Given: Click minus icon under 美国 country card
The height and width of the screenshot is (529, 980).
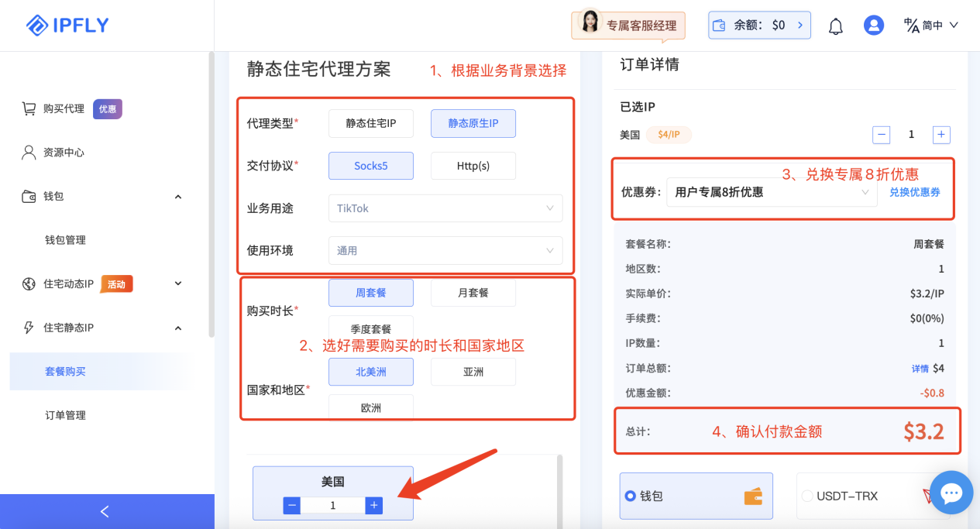Looking at the screenshot, I should [292, 506].
